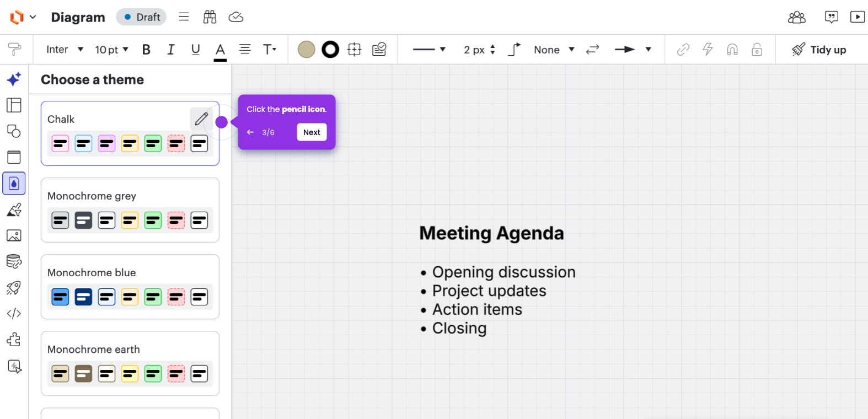Click the Diagram document title
This screenshot has width=868, height=419.
pos(78,17)
